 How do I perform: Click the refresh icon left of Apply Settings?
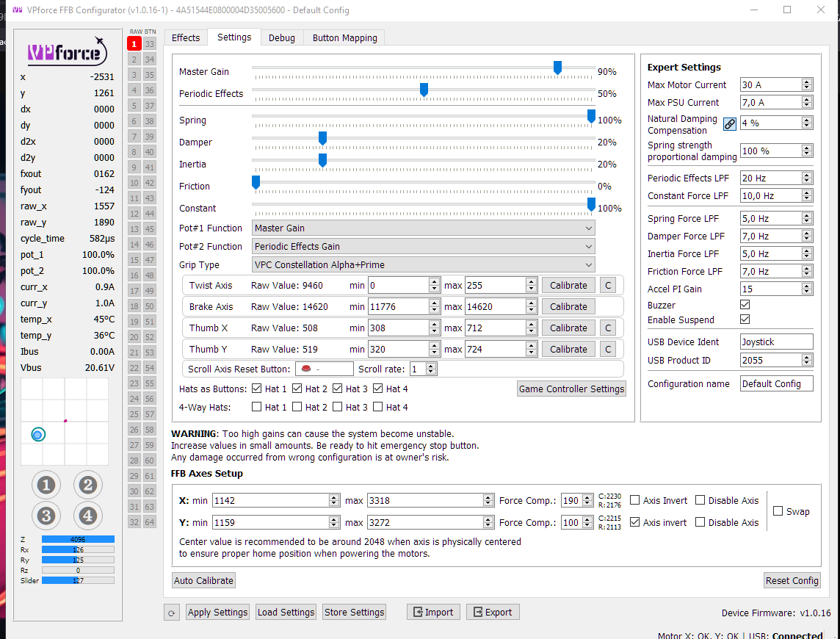171,613
